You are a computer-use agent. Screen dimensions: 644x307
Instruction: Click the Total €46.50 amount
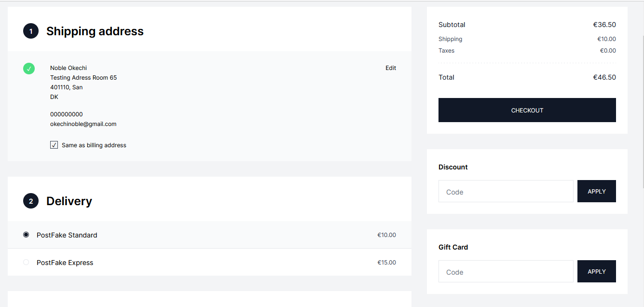coord(604,77)
